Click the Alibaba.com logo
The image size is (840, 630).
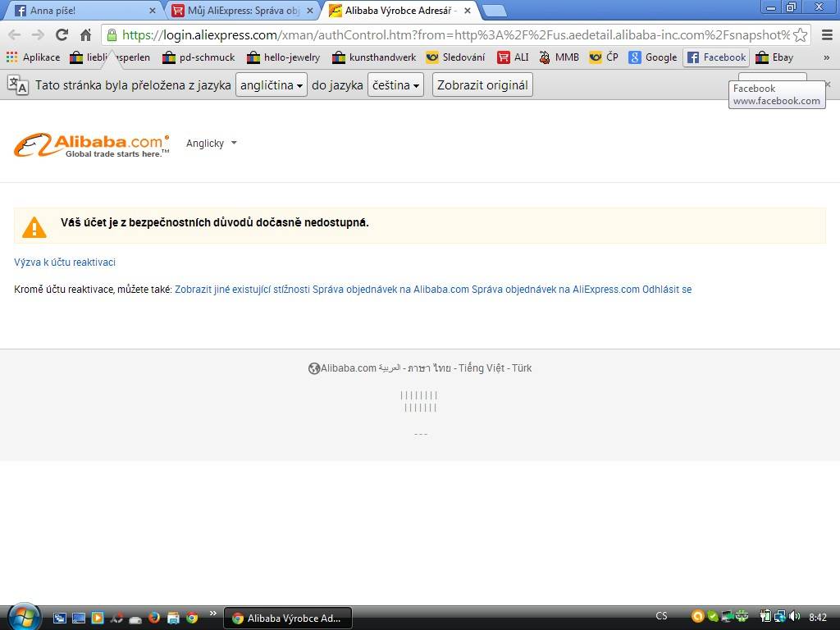pos(92,145)
